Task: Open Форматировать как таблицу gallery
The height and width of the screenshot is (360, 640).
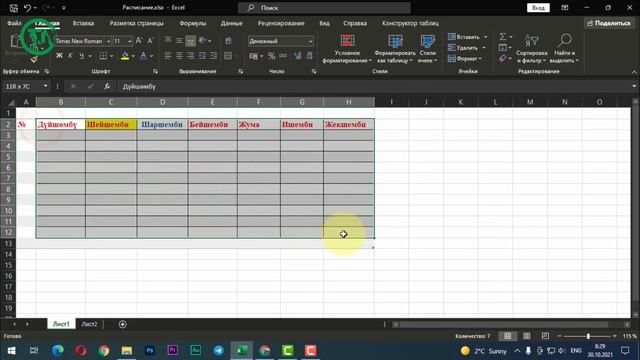Action: click(x=395, y=49)
